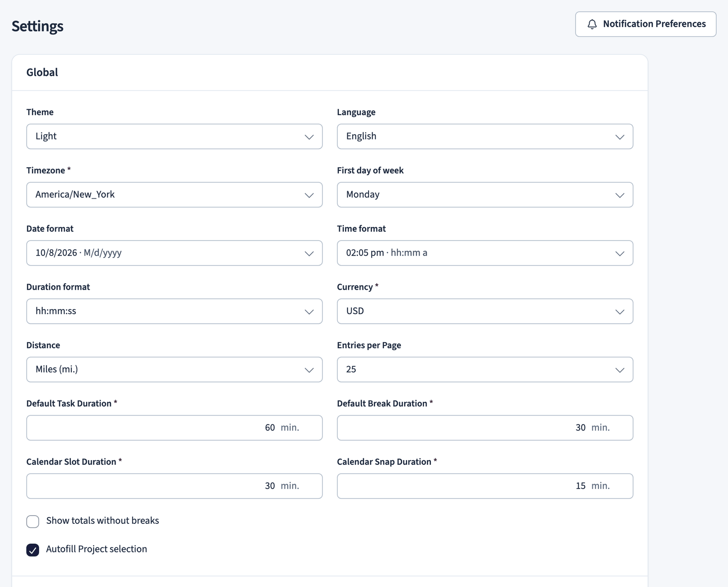The image size is (728, 587).
Task: Uncheck Autofill Project selection checkbox
Action: click(x=33, y=550)
